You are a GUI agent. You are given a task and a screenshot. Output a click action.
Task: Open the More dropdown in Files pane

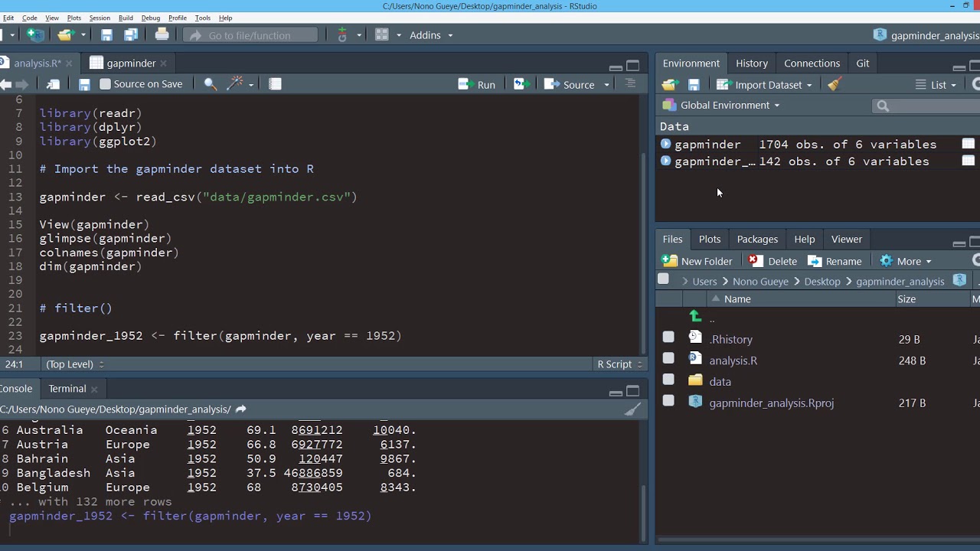pos(906,261)
